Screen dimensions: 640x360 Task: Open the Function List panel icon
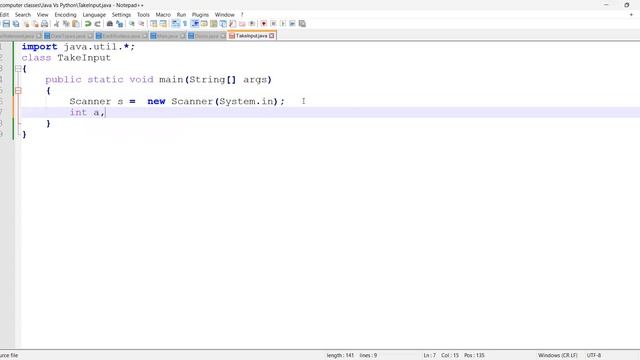(233, 24)
